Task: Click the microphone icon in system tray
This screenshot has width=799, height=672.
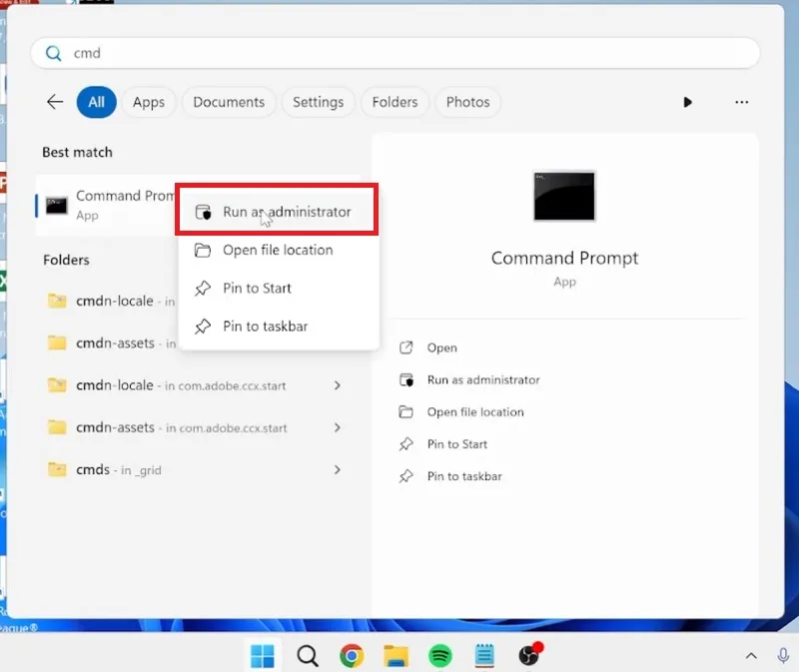Action: [x=783, y=656]
